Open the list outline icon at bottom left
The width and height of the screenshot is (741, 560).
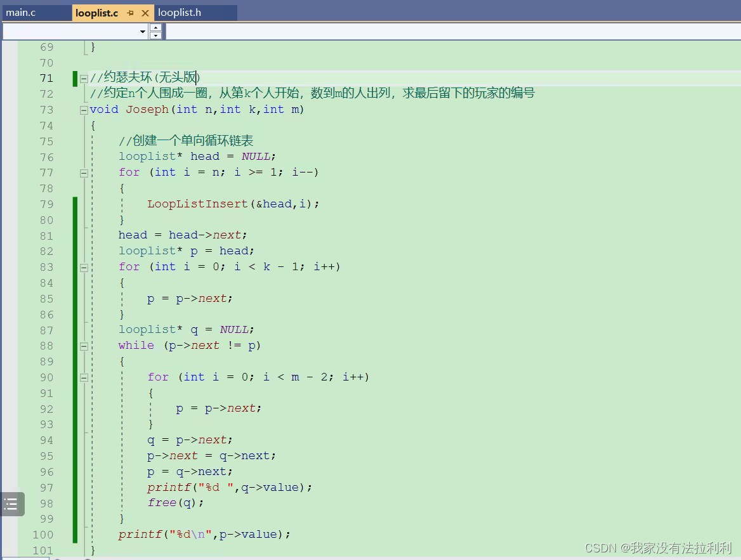coord(11,504)
